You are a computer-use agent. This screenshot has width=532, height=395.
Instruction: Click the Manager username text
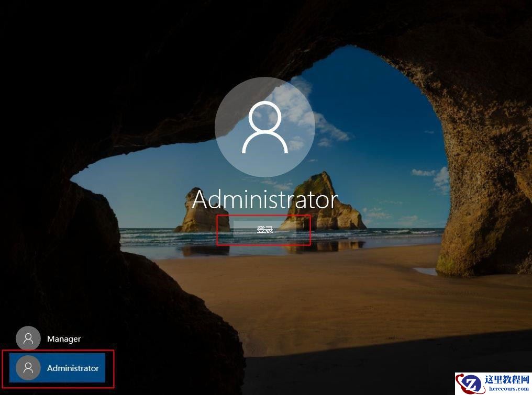(63, 338)
